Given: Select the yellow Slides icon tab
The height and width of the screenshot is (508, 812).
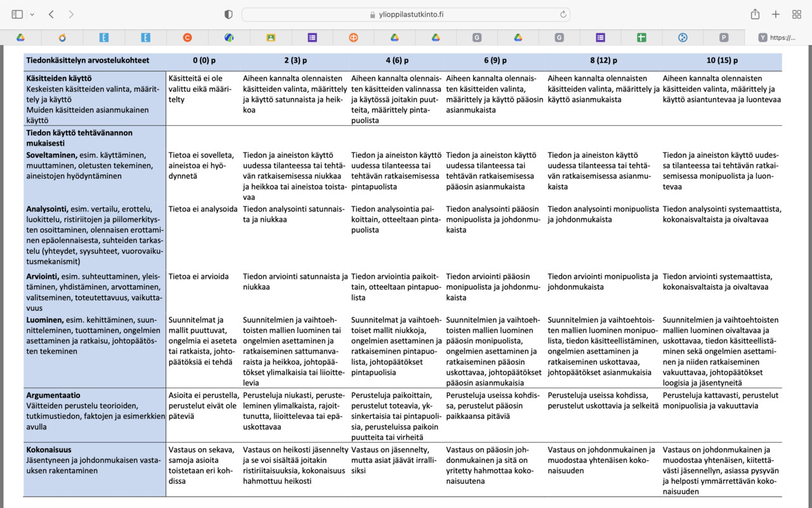Looking at the screenshot, I should (x=270, y=37).
